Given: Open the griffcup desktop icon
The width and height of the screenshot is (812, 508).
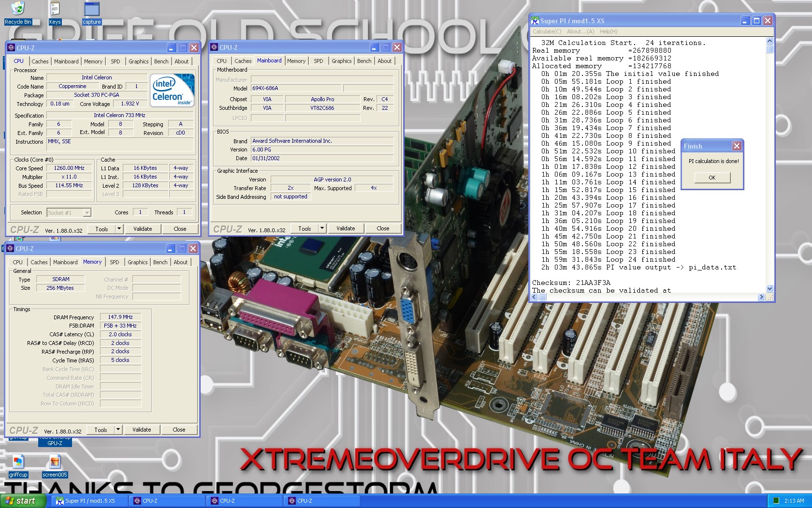Looking at the screenshot, I should click(18, 466).
